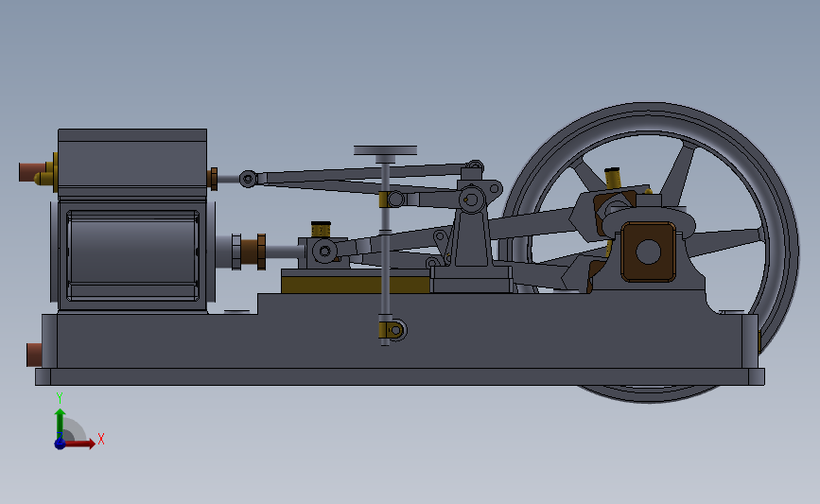Select the copper pipe at base lower left

click(x=34, y=355)
